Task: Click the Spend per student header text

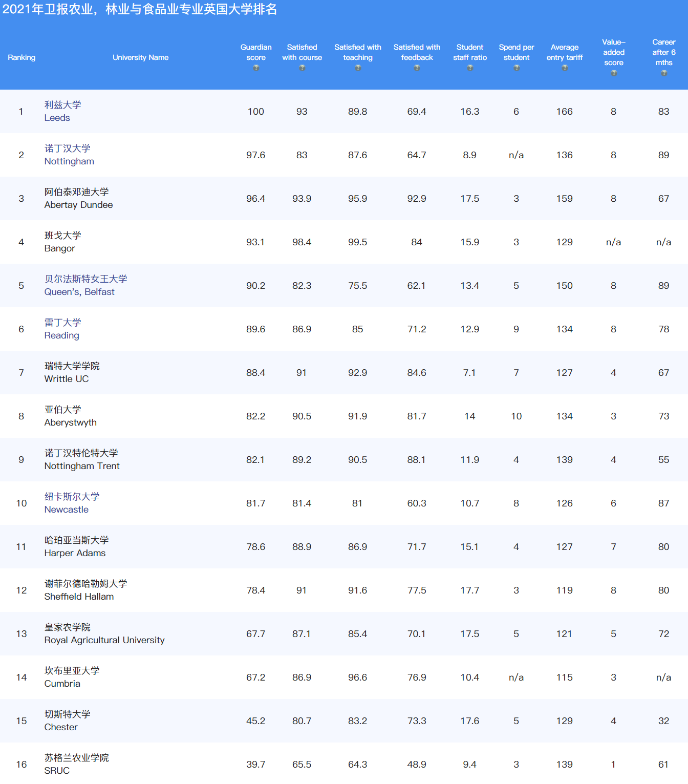Action: [x=517, y=52]
